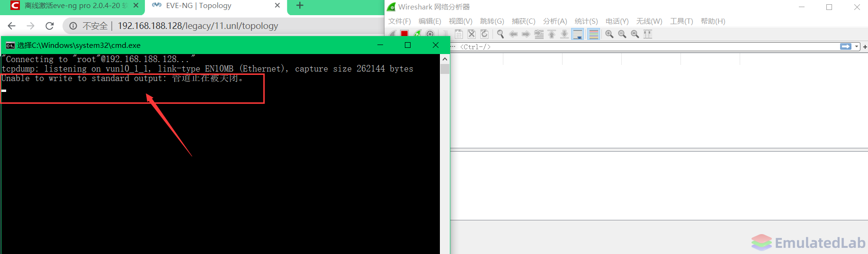Viewport: 868px width, 254px height.
Task: Save this capture file in Wireshark
Action: [458, 34]
